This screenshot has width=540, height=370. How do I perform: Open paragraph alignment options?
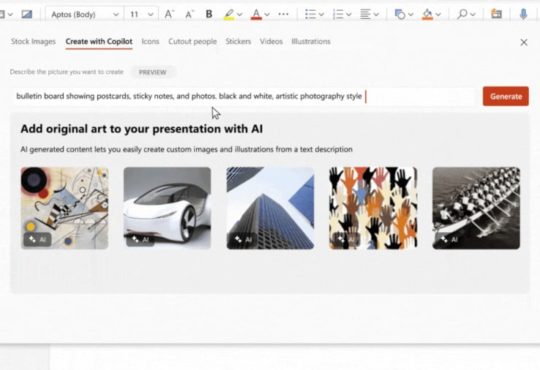(x=365, y=14)
